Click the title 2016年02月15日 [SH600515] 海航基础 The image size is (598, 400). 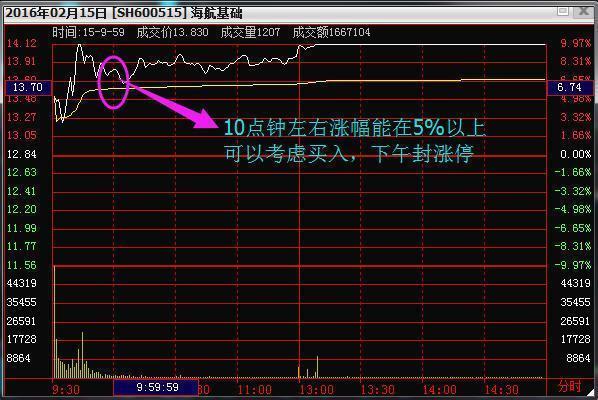(x=124, y=13)
